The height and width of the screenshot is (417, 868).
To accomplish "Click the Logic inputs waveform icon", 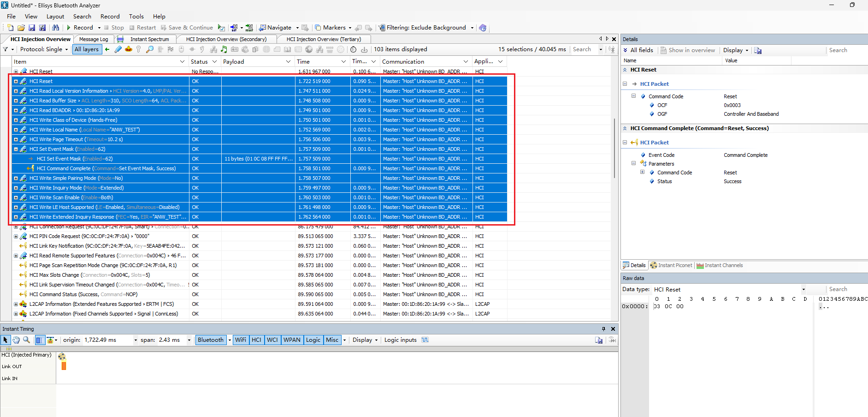I will [x=425, y=340].
